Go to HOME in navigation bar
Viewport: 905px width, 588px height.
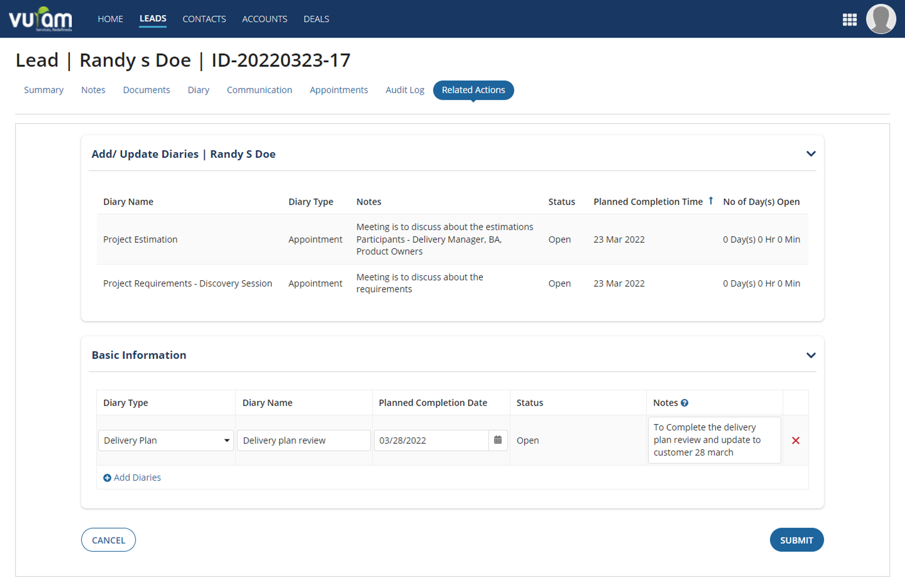coord(110,19)
